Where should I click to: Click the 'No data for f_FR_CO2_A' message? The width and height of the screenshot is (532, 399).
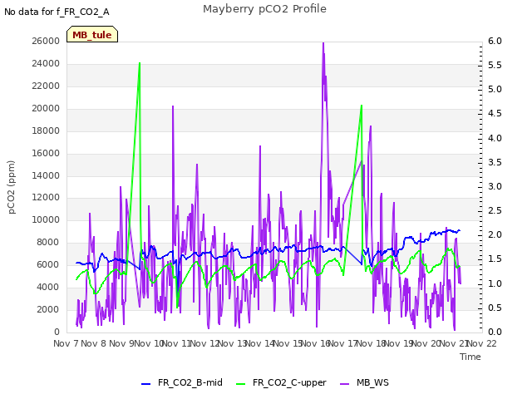point(57,12)
